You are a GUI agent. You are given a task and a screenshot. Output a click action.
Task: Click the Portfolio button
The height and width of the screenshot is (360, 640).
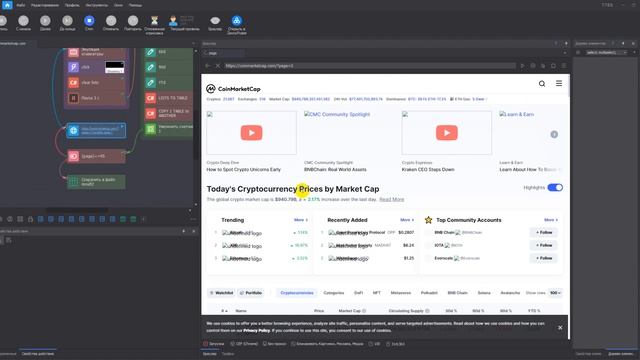point(251,293)
